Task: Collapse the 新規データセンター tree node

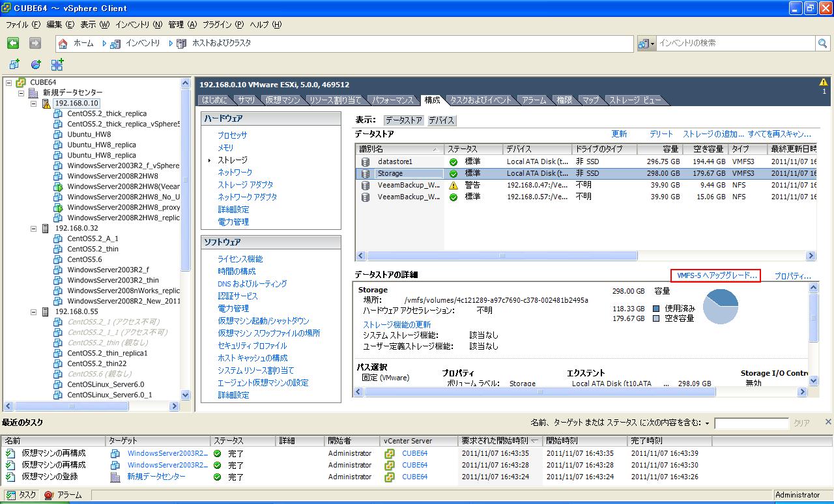Action: [x=22, y=93]
